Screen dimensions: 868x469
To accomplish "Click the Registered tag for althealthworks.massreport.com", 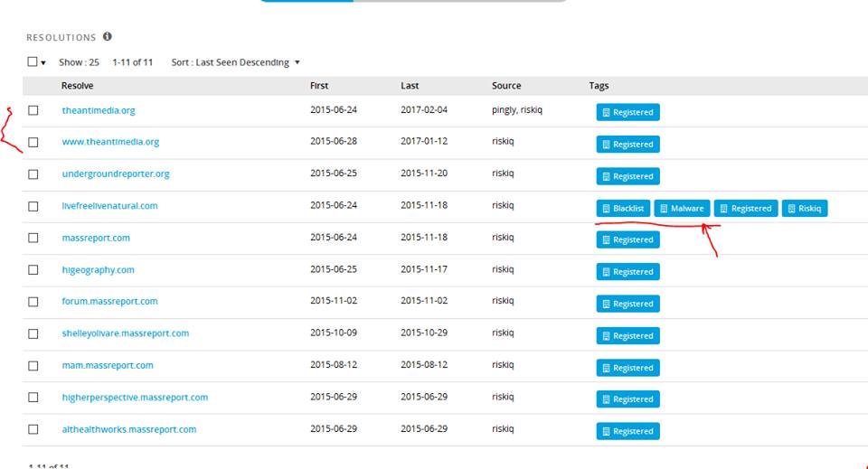I will click(627, 431).
